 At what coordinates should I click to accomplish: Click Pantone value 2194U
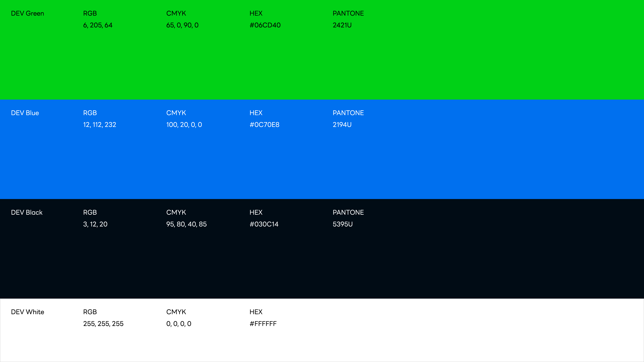point(342,125)
